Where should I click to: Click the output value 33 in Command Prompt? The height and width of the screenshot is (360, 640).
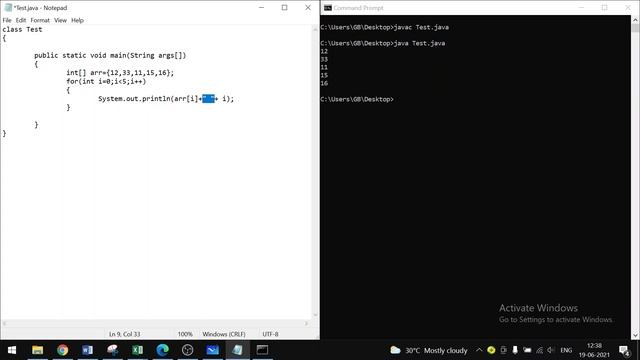(324, 59)
